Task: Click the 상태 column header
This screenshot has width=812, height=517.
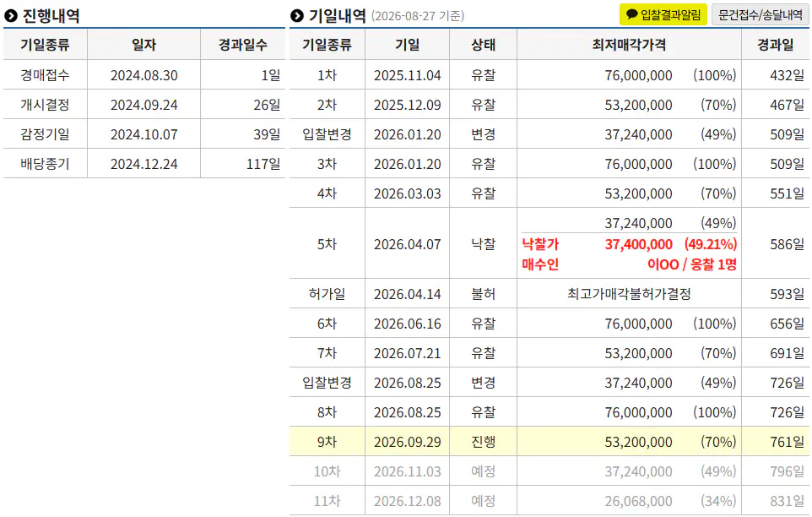Action: tap(483, 45)
